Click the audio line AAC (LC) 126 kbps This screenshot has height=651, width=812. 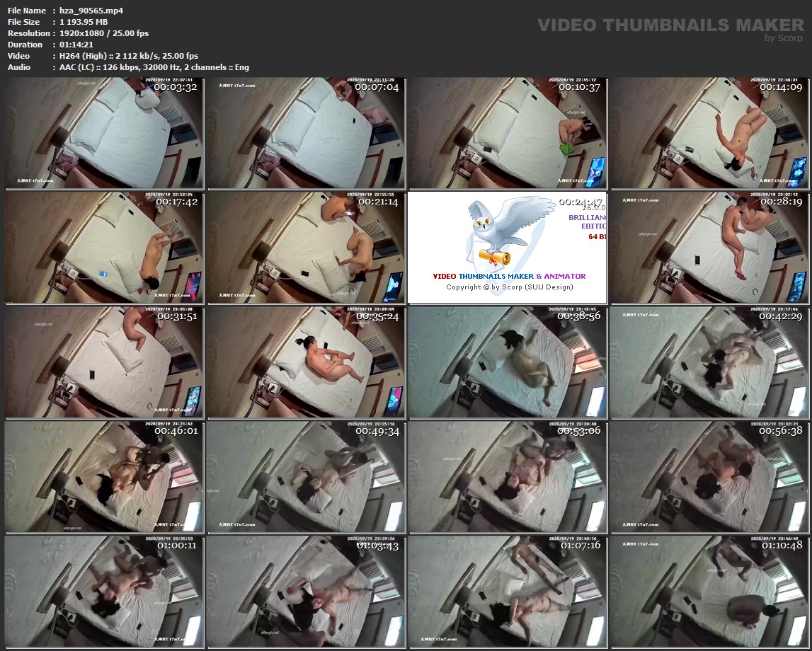pyautogui.click(x=154, y=67)
